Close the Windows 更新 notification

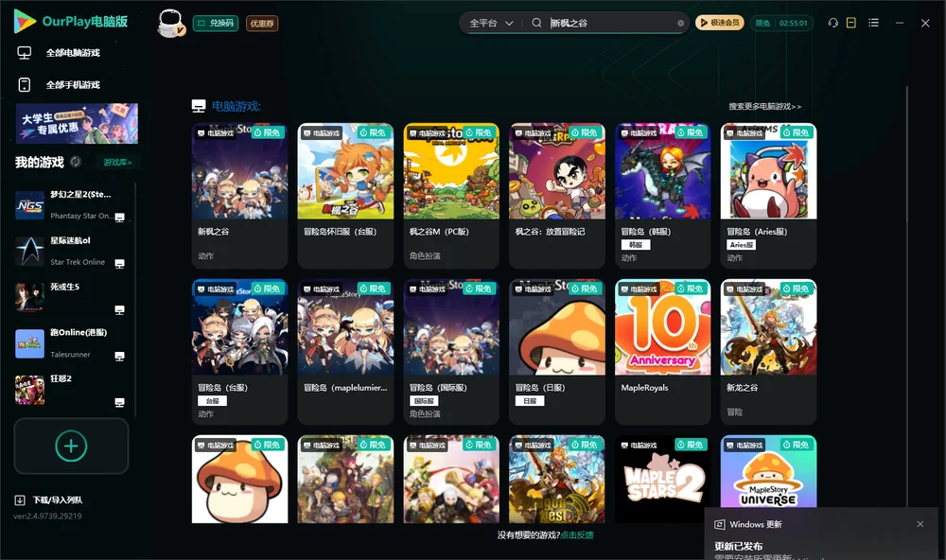point(920,524)
